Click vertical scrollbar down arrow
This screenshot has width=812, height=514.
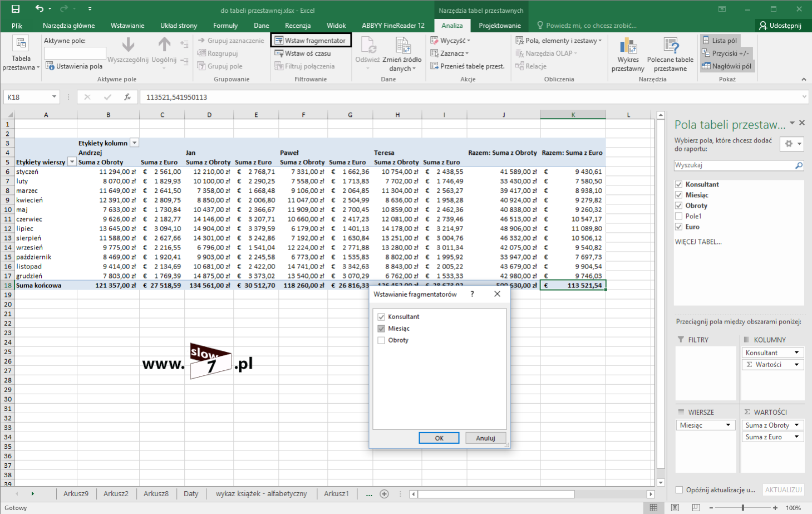(x=661, y=483)
